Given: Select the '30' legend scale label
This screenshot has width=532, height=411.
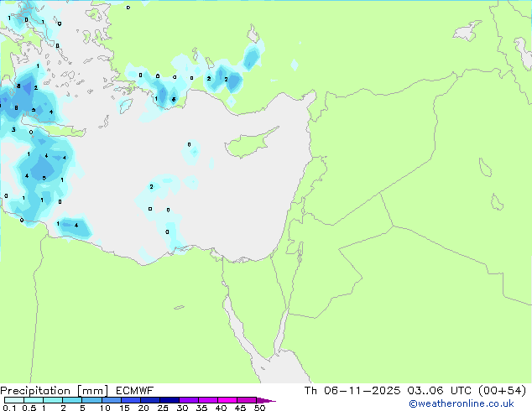Looking at the screenshot, I should pos(182,408).
